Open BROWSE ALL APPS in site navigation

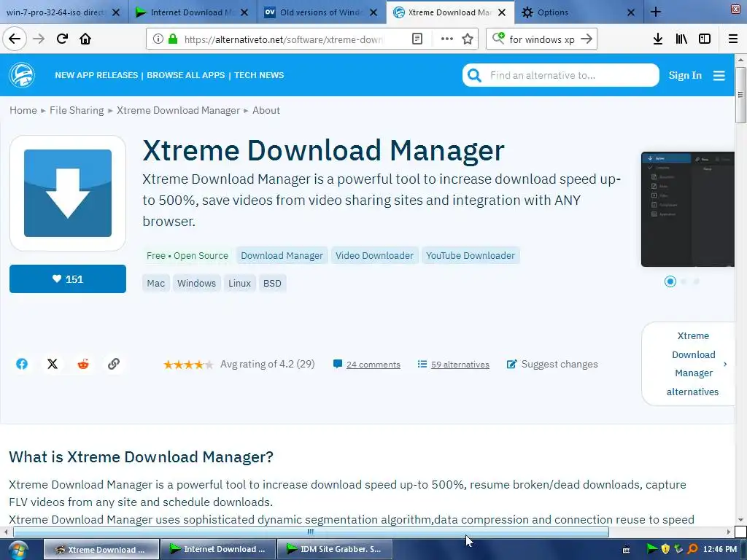pos(186,75)
